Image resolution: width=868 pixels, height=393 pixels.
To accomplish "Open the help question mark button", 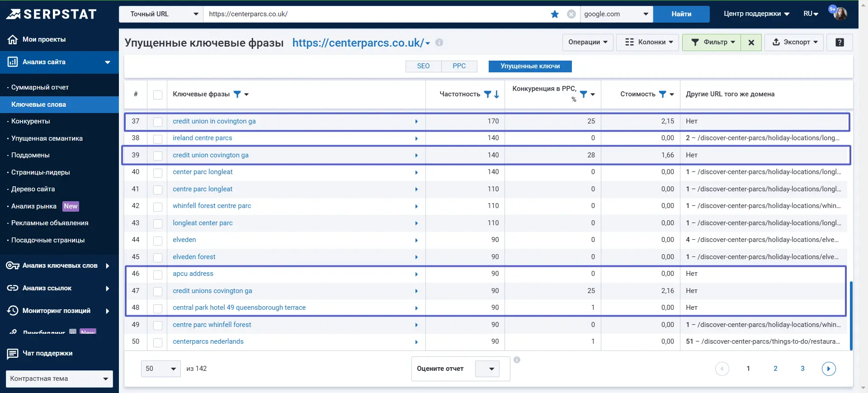I will click(x=840, y=43).
